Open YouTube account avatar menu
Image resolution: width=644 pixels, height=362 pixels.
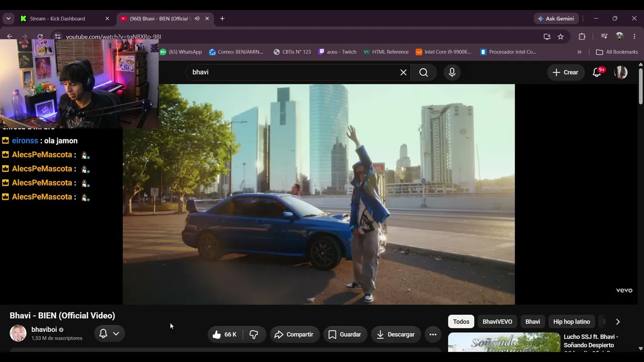point(621,72)
